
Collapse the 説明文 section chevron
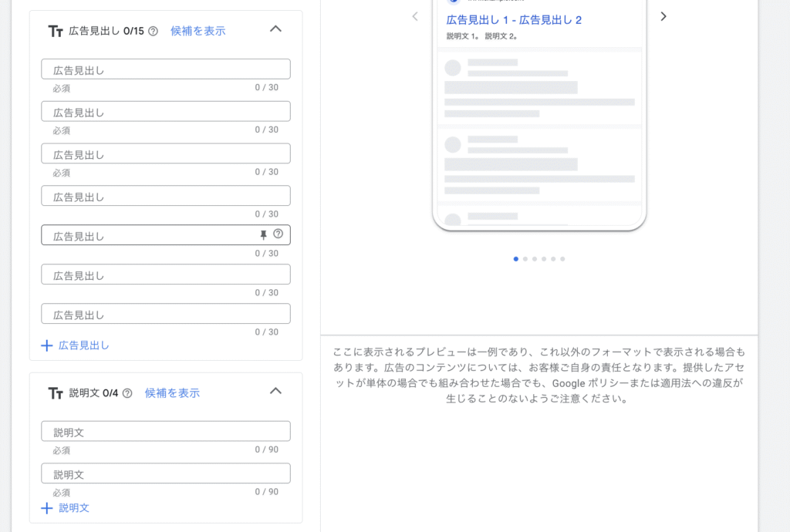pos(275,391)
